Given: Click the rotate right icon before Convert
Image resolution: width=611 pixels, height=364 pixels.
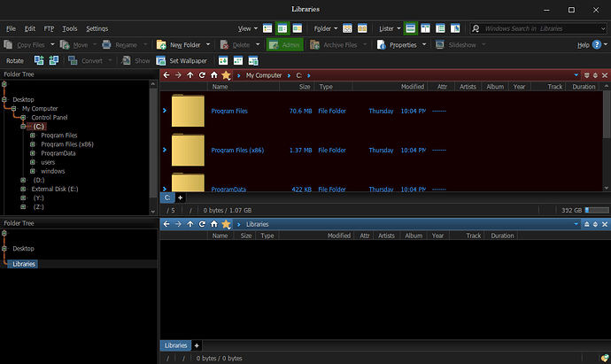Looking at the screenshot, I should (53, 60).
